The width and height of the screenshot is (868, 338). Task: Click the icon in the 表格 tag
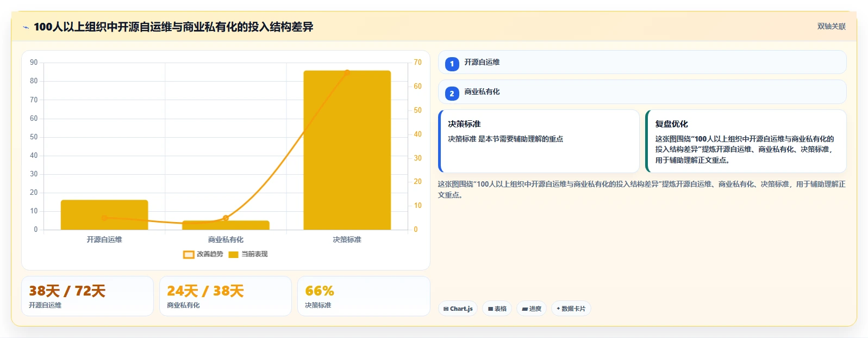(490, 309)
